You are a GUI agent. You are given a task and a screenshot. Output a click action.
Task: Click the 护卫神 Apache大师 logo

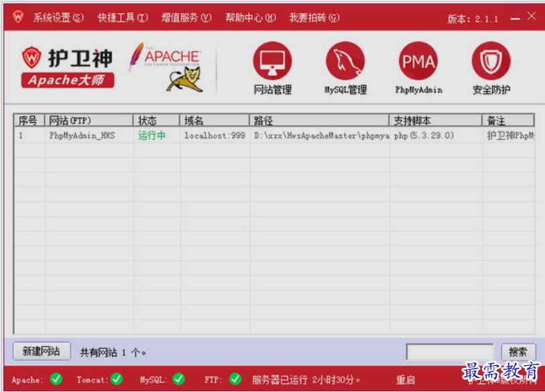[68, 67]
